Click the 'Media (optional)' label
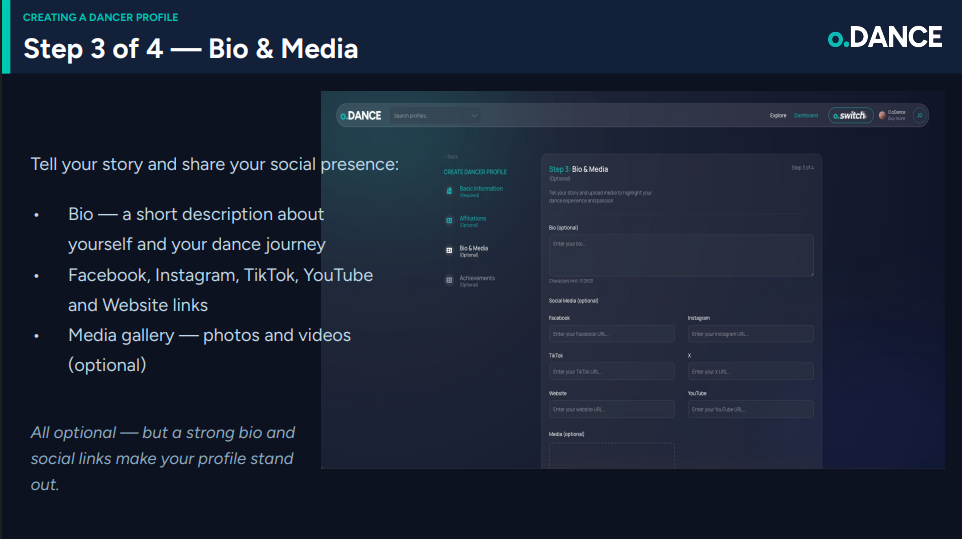 (x=566, y=434)
